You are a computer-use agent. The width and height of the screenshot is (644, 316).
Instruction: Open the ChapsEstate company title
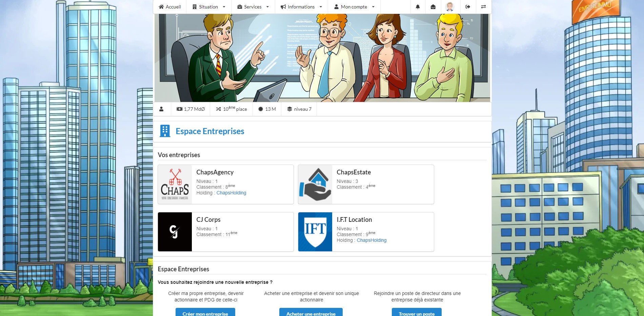tap(354, 172)
